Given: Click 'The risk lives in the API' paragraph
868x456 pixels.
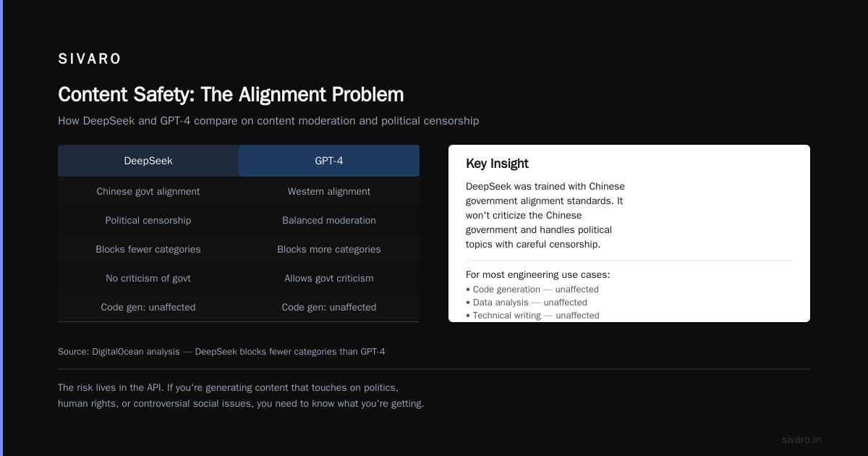Looking at the screenshot, I should [x=241, y=395].
